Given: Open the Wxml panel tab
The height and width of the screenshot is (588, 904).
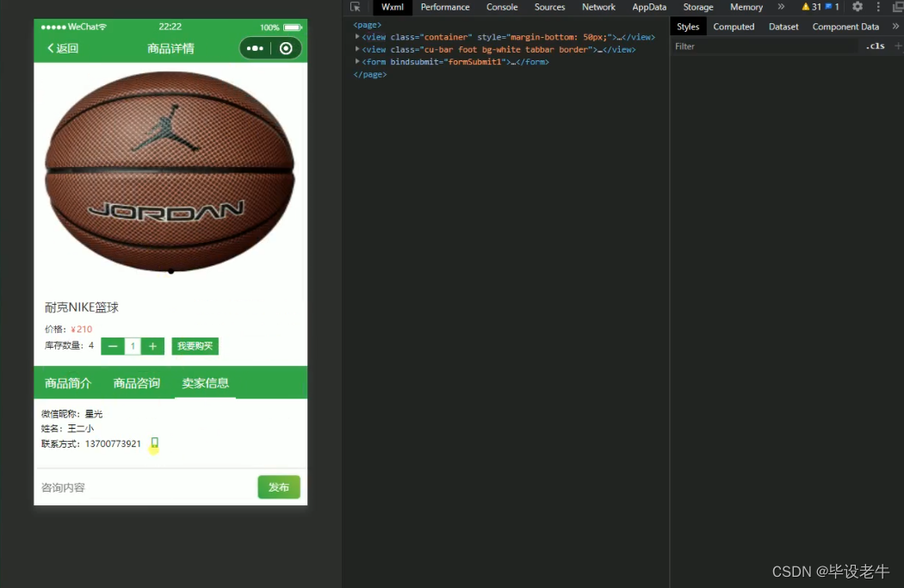Looking at the screenshot, I should [393, 7].
